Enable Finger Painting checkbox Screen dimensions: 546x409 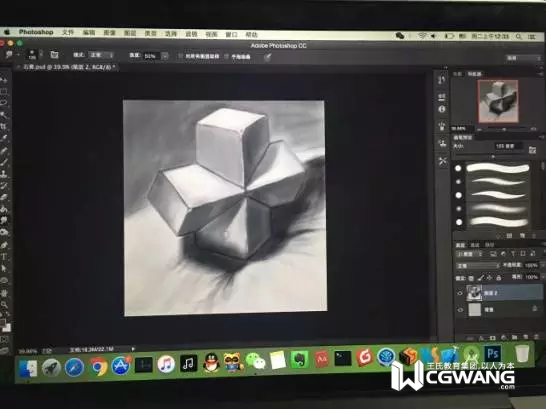pos(227,56)
